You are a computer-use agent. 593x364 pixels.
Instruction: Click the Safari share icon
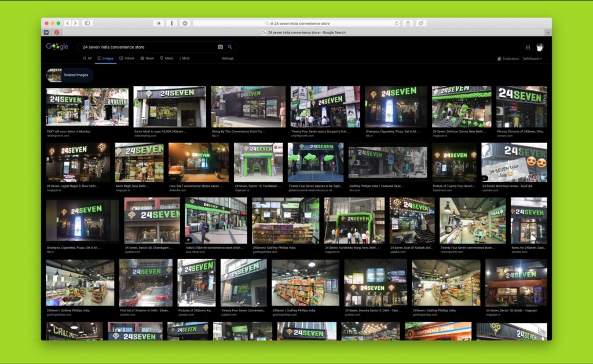click(x=408, y=23)
